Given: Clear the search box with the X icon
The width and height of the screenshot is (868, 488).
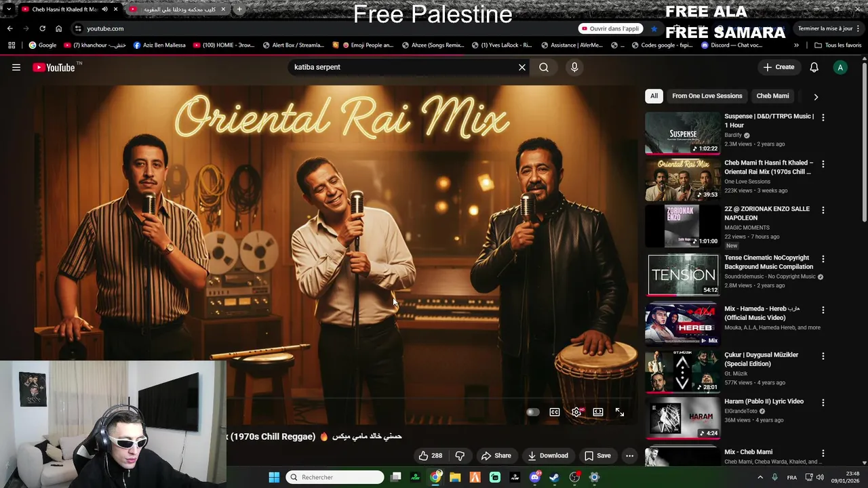Looking at the screenshot, I should [522, 67].
